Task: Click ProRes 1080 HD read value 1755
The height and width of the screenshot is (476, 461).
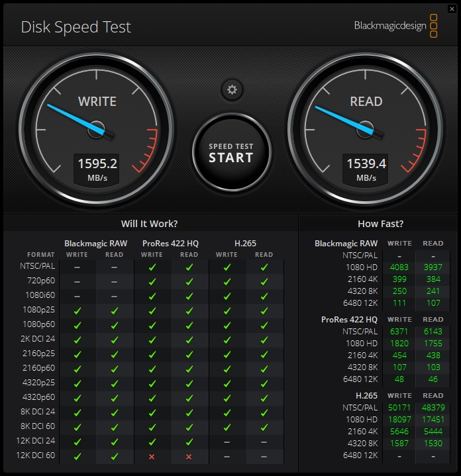Action: [433, 344]
